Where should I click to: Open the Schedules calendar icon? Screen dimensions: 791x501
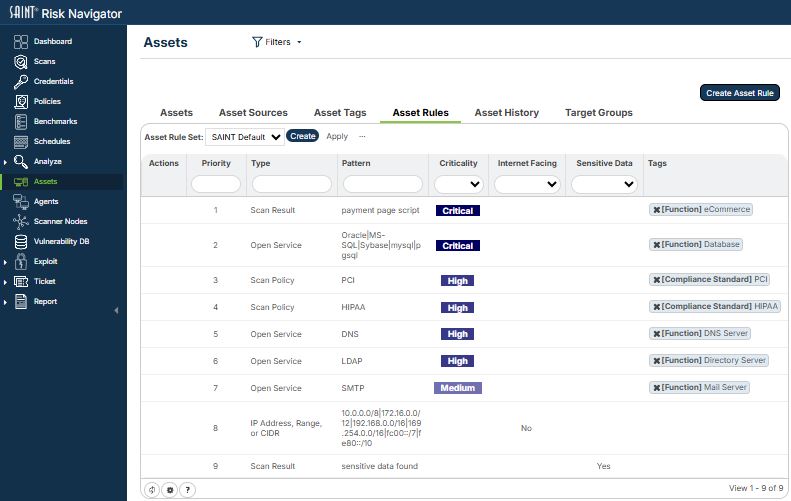[x=21, y=142]
